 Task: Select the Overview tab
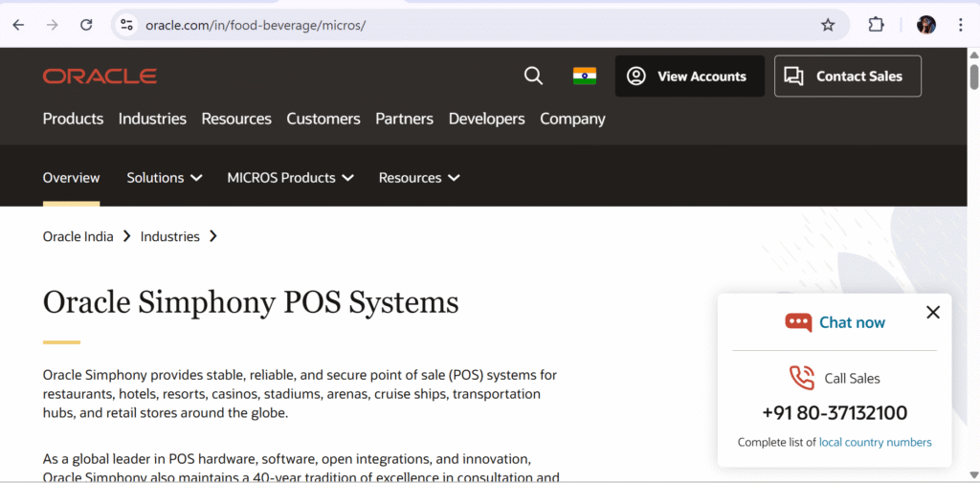coord(71,178)
